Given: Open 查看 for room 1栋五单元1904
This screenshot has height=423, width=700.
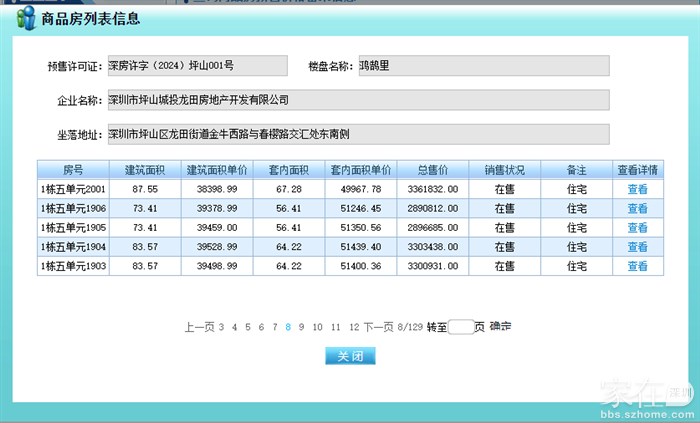Looking at the screenshot, I should point(637,247).
